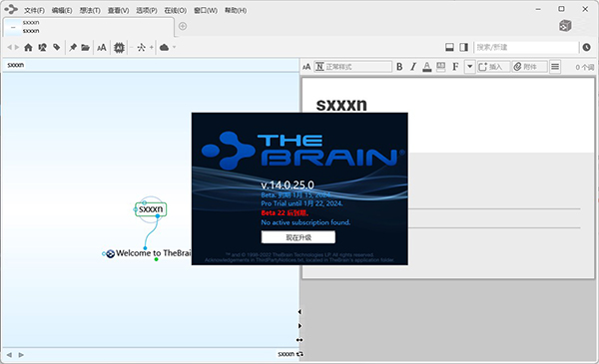The width and height of the screenshot is (599, 364).
Task: Click the sxxxn sync status at bottom
Action: [291, 354]
